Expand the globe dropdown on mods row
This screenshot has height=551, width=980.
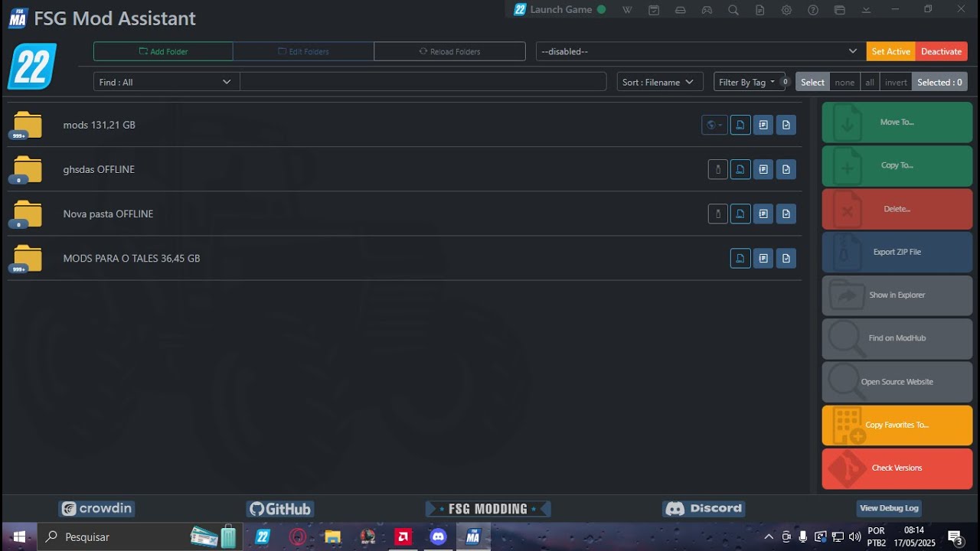pyautogui.click(x=714, y=125)
